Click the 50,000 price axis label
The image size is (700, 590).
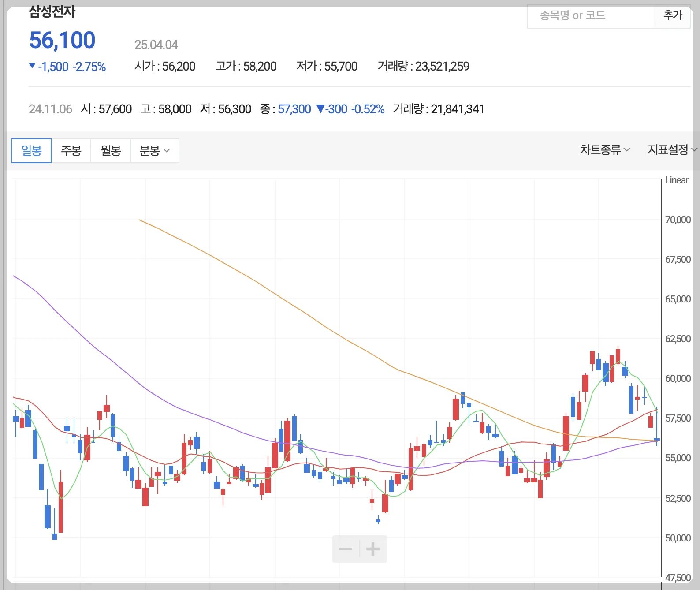678,538
